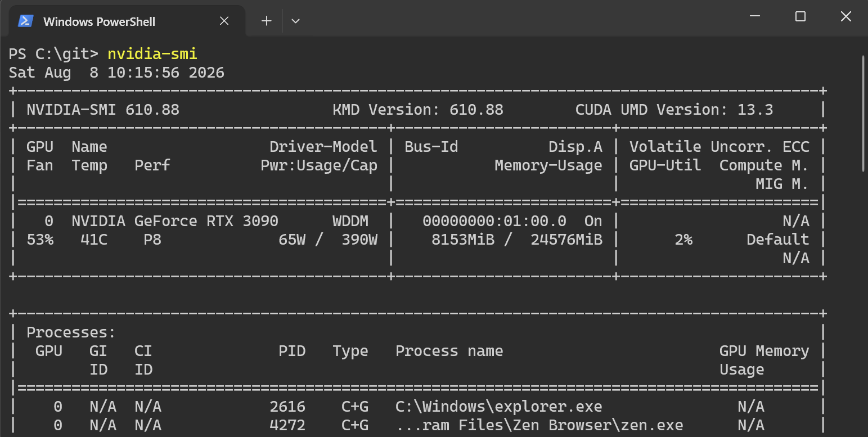
Task: Click the PowerShell icon on the tab
Action: click(x=25, y=21)
